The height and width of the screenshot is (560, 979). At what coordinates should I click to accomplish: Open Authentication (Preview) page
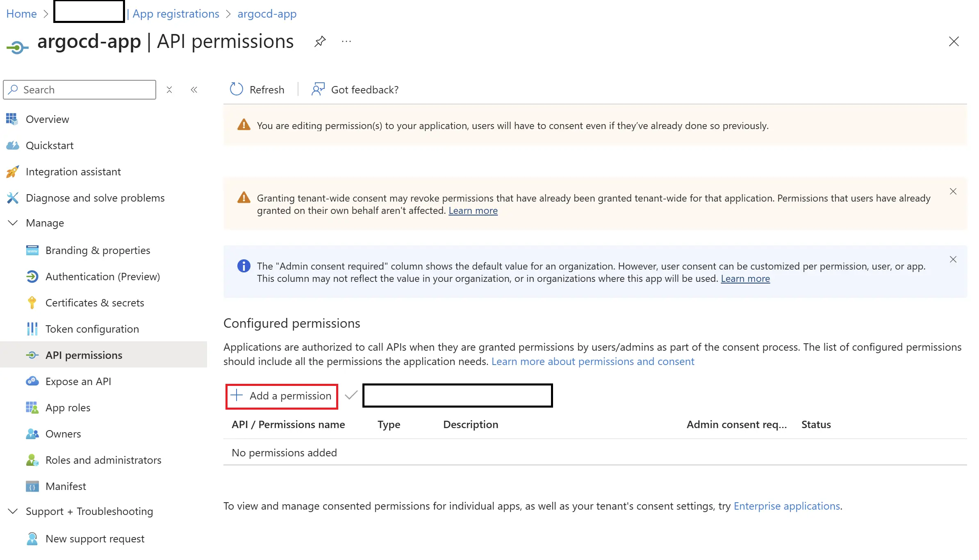[x=103, y=277]
